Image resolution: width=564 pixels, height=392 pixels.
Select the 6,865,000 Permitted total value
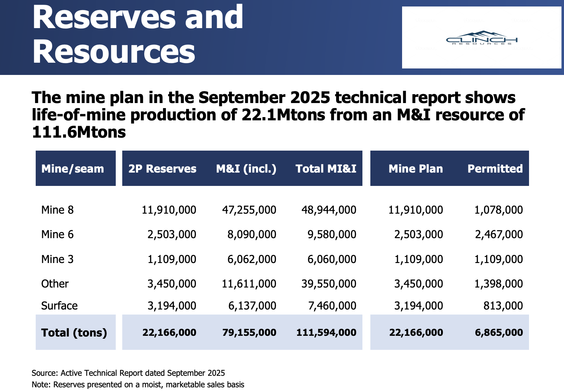499,333
